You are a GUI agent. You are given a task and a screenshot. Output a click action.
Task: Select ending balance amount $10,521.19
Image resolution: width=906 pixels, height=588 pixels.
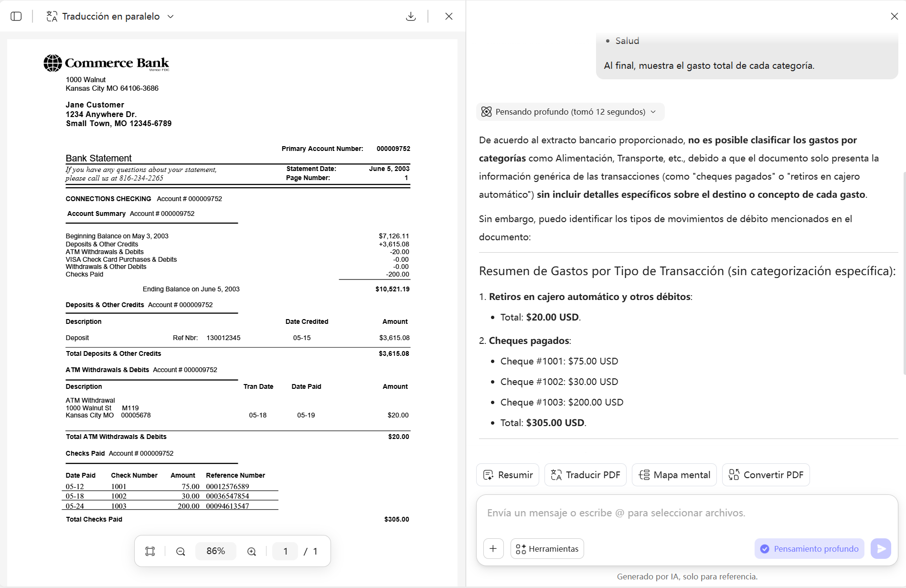click(392, 289)
